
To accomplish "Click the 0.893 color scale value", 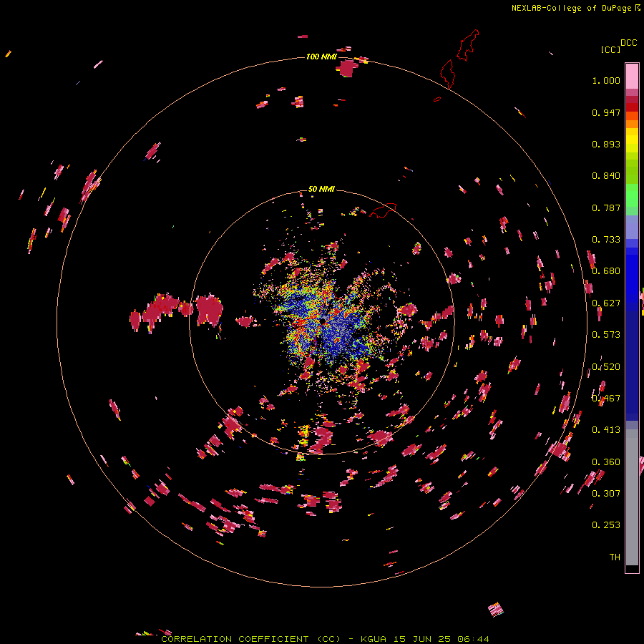I will [x=606, y=144].
